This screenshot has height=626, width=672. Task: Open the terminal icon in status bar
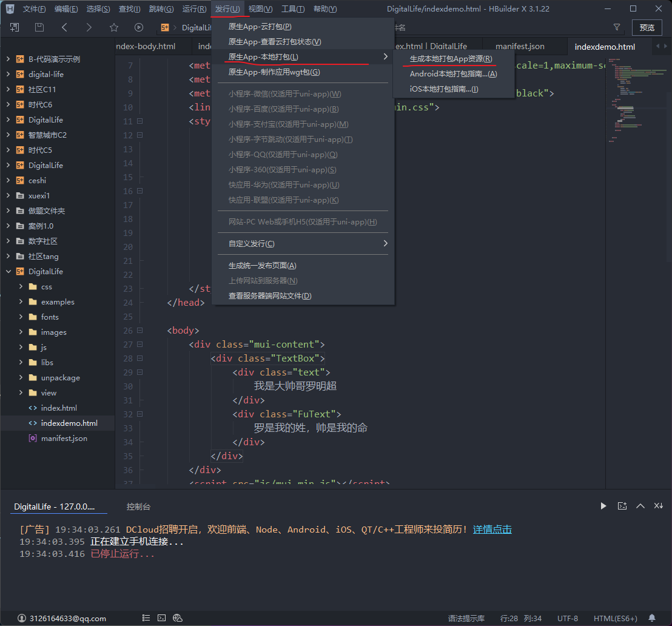[161, 618]
